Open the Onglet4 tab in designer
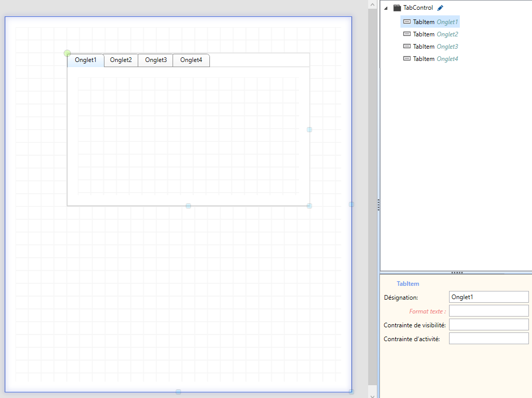Image resolution: width=532 pixels, height=398 pixels. tap(191, 60)
